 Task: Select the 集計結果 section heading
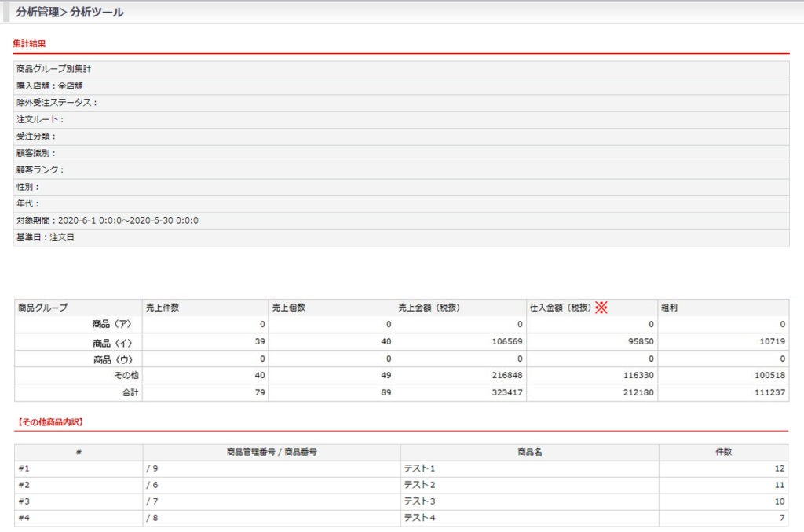tap(29, 44)
